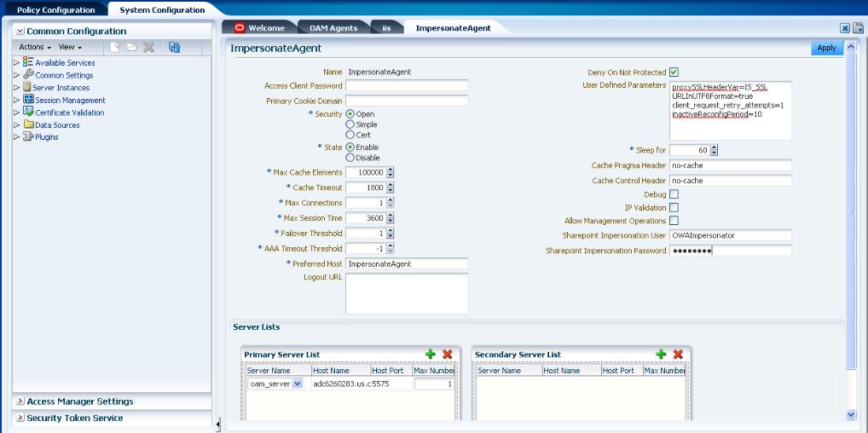Screen dimensions: 868x433
Task: Open the oam_server Server Name dropdown
Action: 297,384
